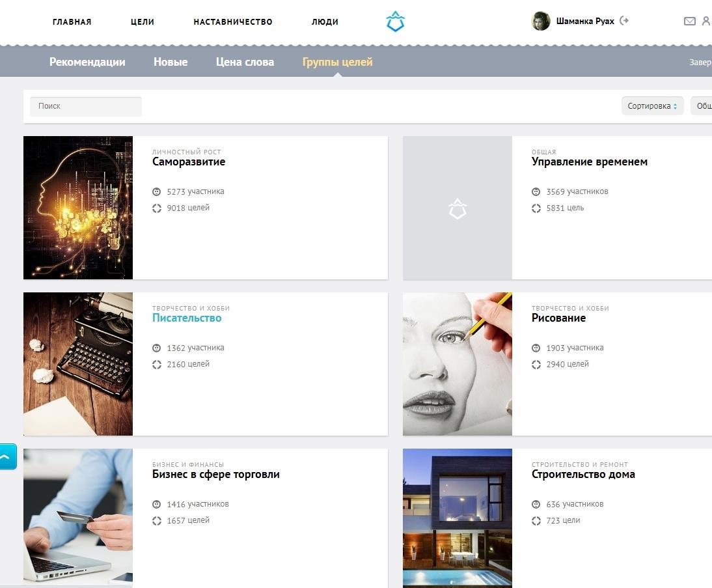Go to the НАСТАВНИЧЕСТВО menu section
712x588 pixels.
(x=232, y=21)
